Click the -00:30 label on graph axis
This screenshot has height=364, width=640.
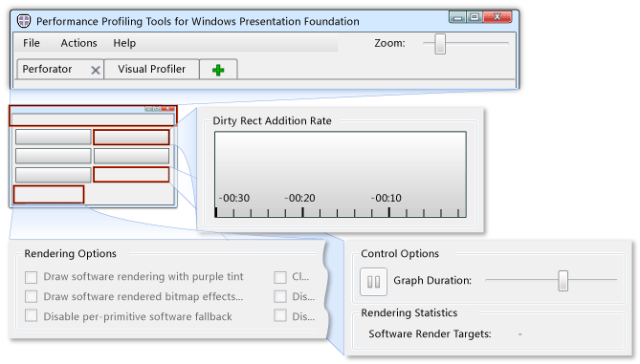coord(234,198)
